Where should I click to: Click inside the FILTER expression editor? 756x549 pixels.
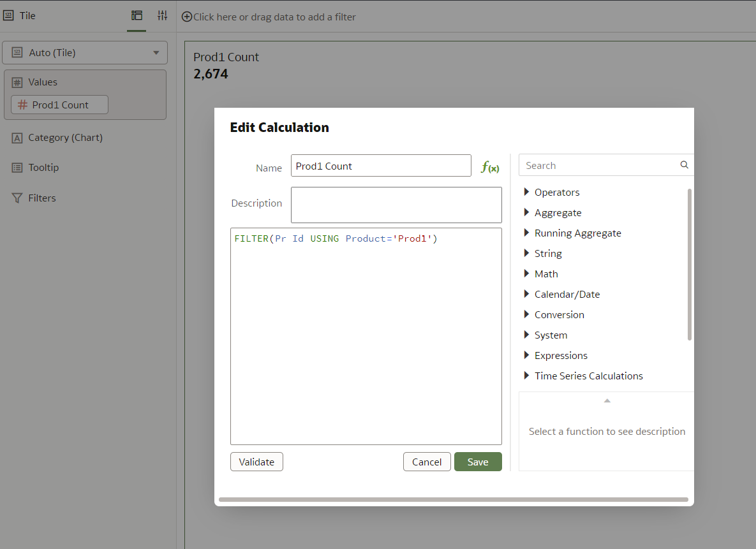[x=366, y=336]
